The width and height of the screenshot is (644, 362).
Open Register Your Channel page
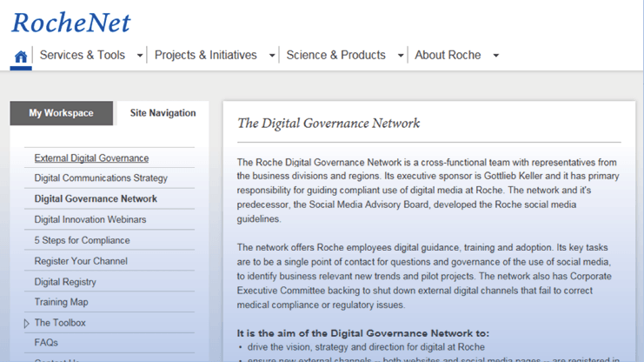coord(81,261)
